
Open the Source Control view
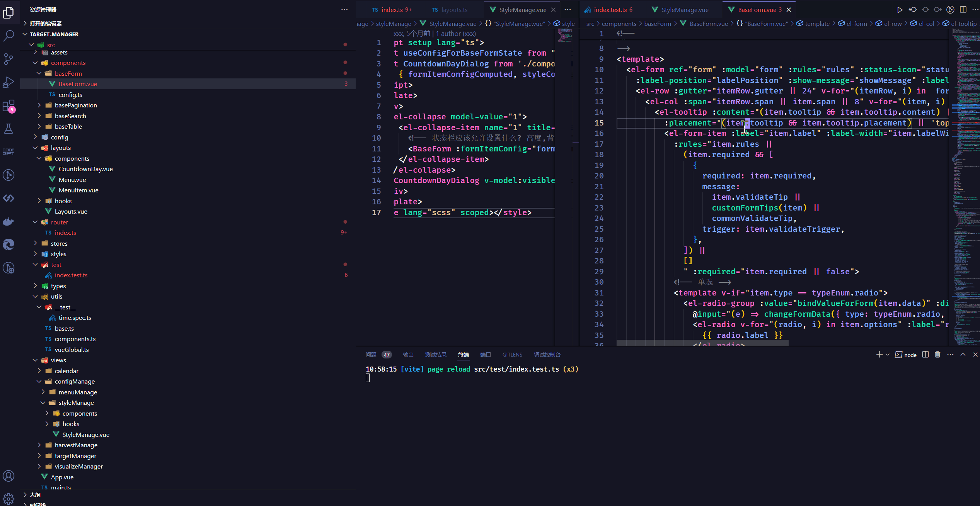click(x=9, y=58)
